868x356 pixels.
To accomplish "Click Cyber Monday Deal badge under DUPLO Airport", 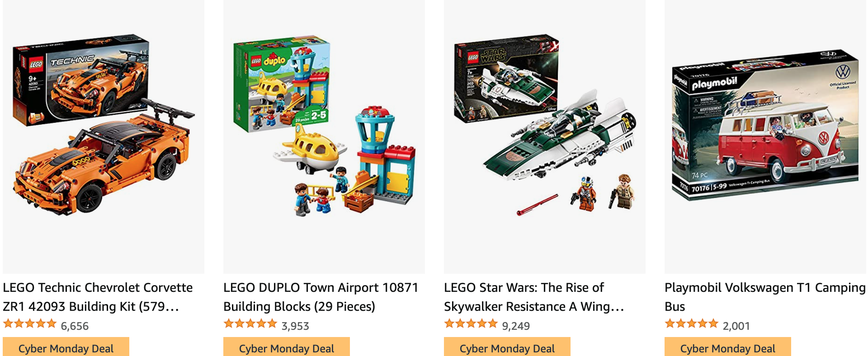I will (287, 347).
